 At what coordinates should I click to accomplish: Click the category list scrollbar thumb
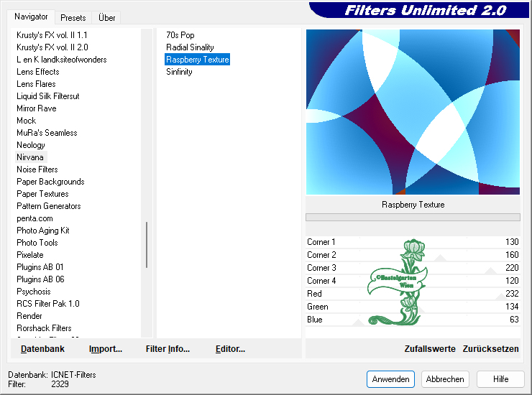point(147,245)
